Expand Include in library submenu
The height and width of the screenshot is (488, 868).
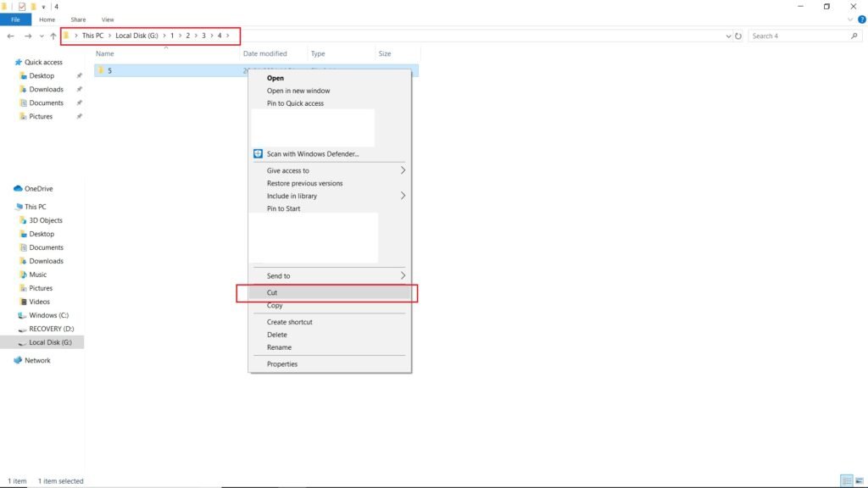330,196
